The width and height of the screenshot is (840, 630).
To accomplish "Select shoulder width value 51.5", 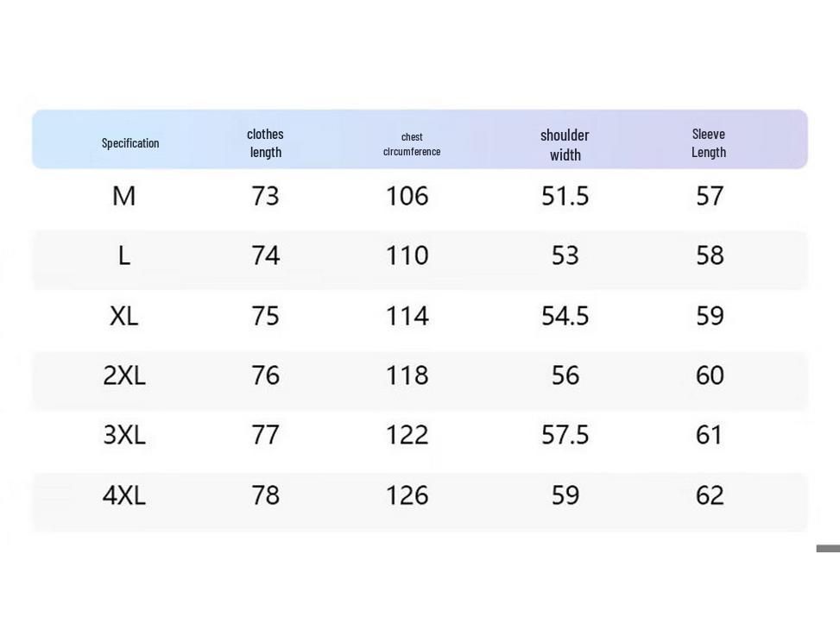I will click(x=565, y=196).
